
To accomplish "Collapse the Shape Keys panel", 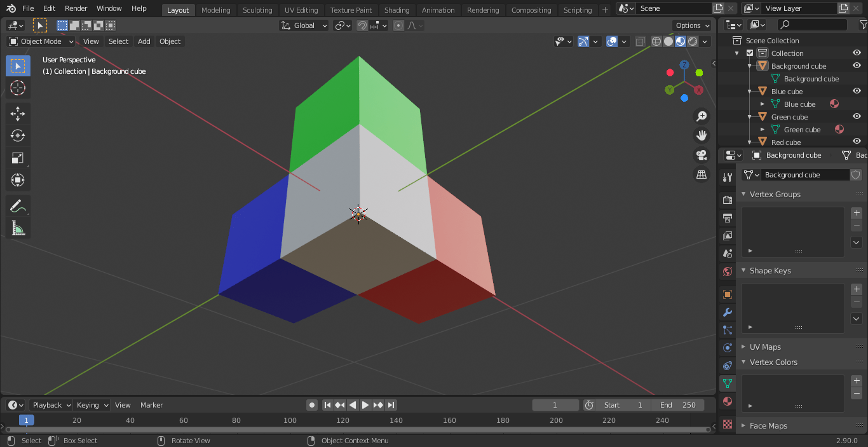I will (x=770, y=271).
